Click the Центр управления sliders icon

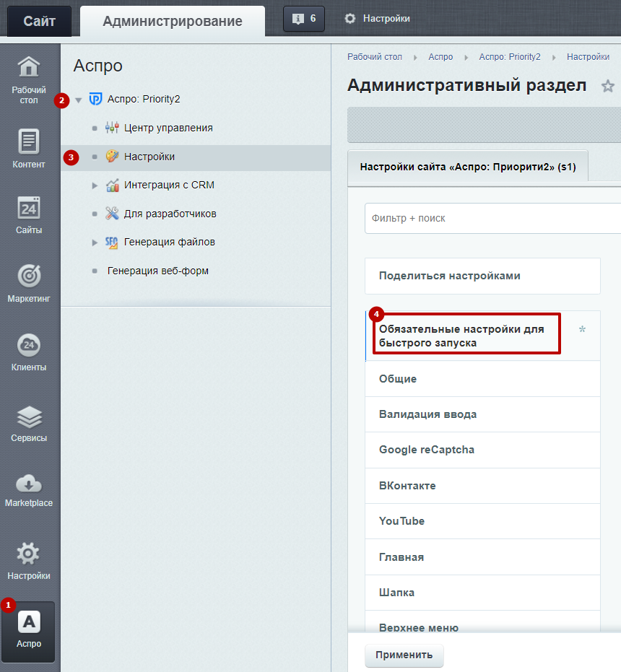click(112, 128)
